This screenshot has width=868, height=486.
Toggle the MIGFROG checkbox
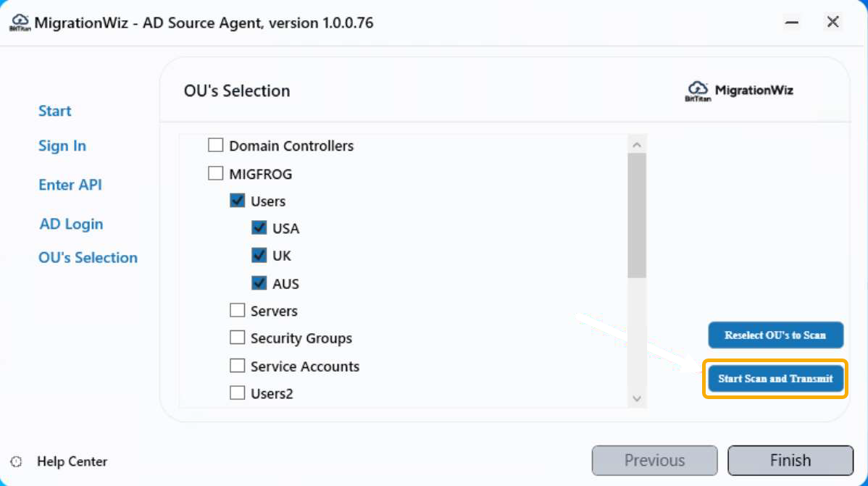pyautogui.click(x=216, y=174)
